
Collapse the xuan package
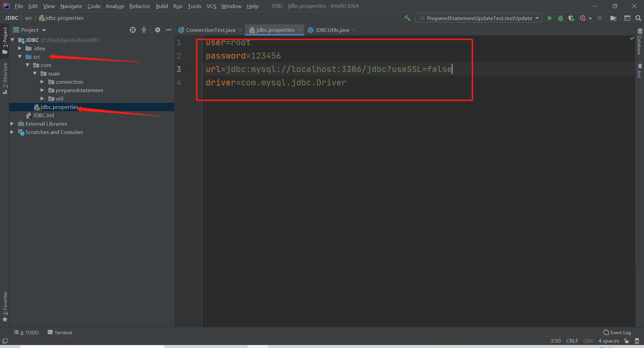35,73
